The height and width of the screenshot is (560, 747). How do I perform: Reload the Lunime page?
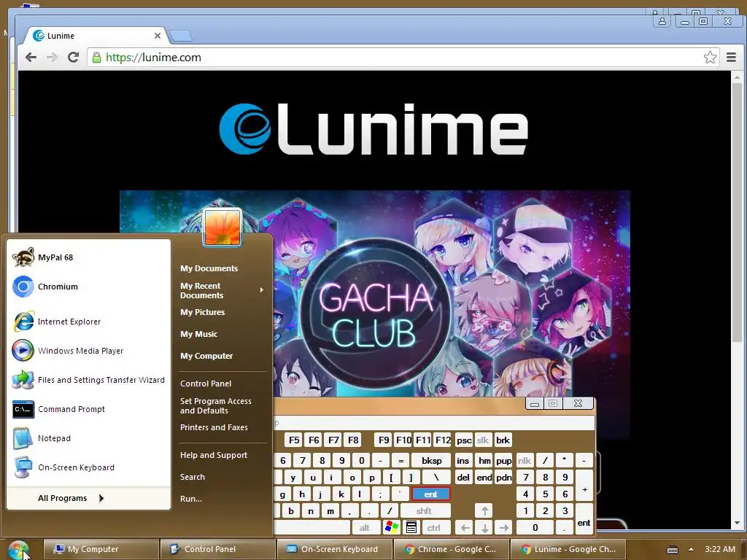pyautogui.click(x=73, y=58)
